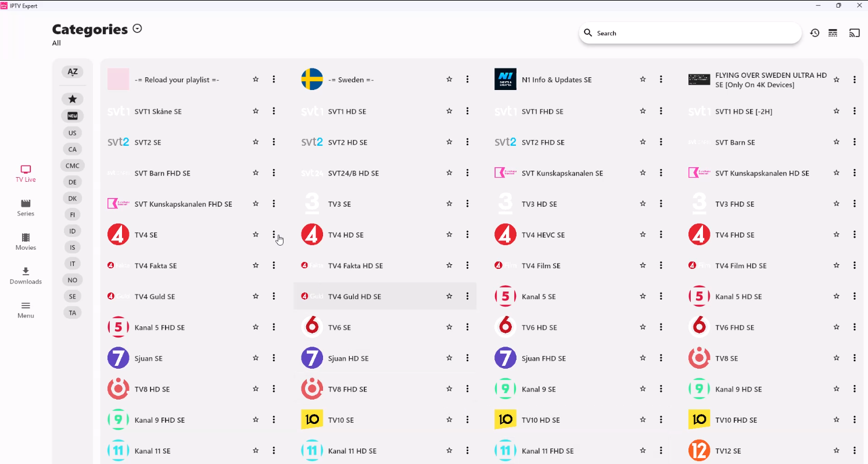Image resolution: width=868 pixels, height=464 pixels.
Task: Toggle favorite star for TV4 SE
Action: (256, 235)
